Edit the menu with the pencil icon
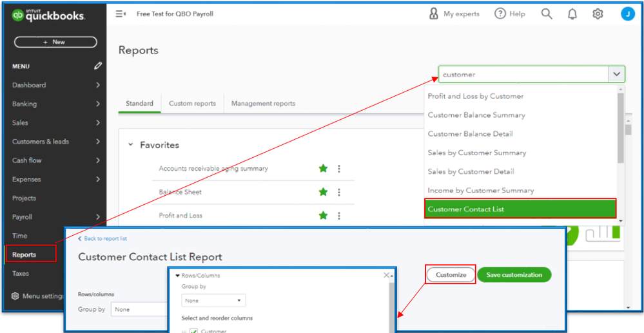Viewport: 644px width, 333px height. tap(98, 66)
